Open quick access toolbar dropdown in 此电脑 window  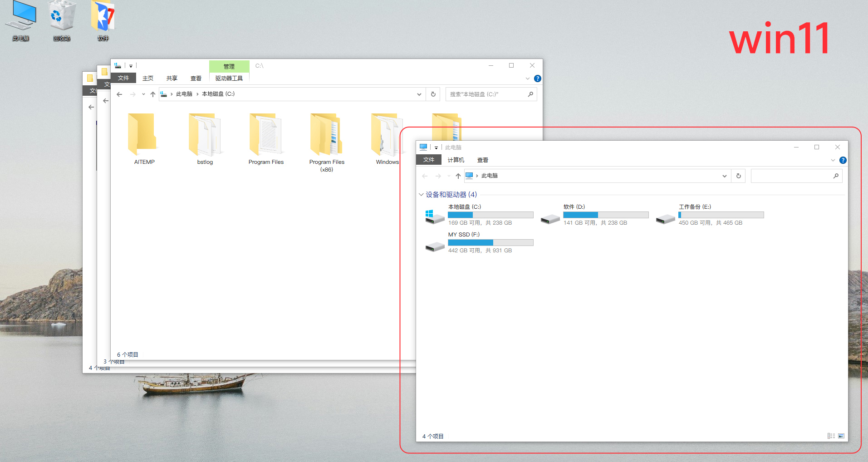[x=436, y=147]
